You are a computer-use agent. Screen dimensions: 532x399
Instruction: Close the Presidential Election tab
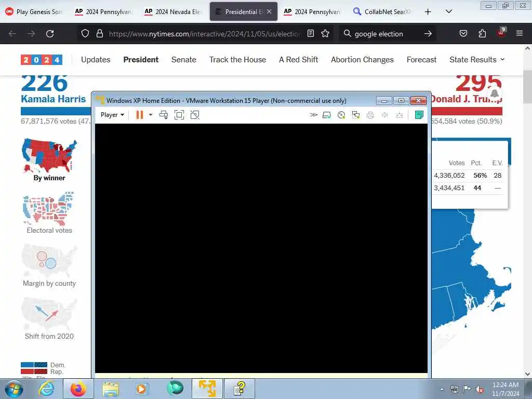click(x=269, y=11)
